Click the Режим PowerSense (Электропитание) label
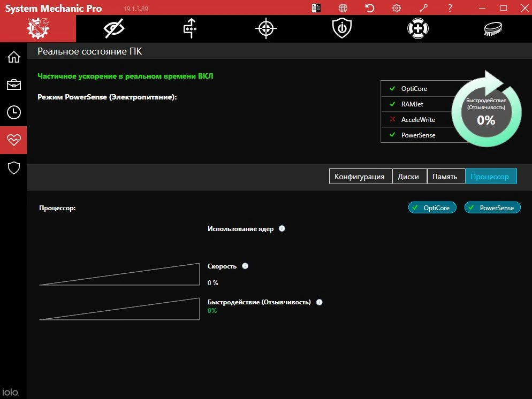The height and width of the screenshot is (399, 532). click(107, 97)
